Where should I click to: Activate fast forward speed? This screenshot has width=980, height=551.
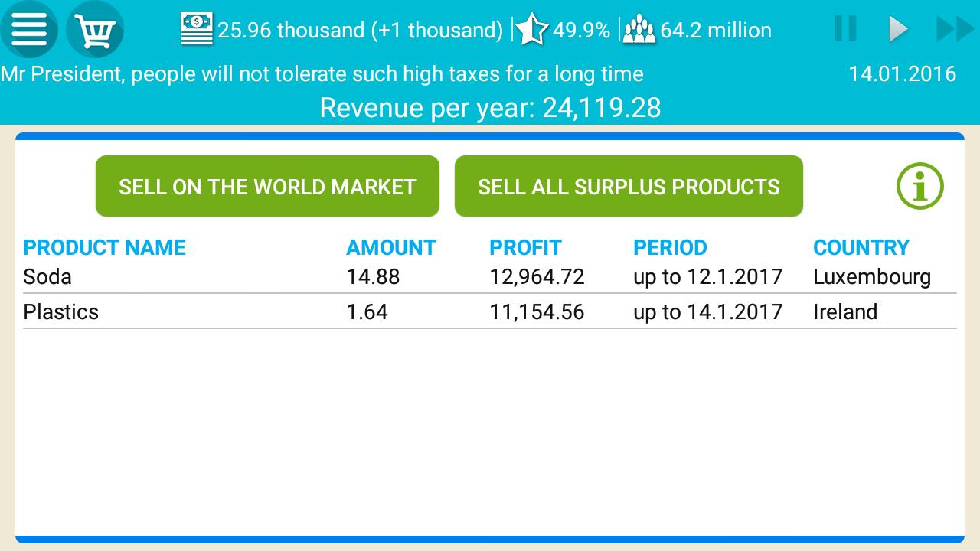click(x=954, y=29)
